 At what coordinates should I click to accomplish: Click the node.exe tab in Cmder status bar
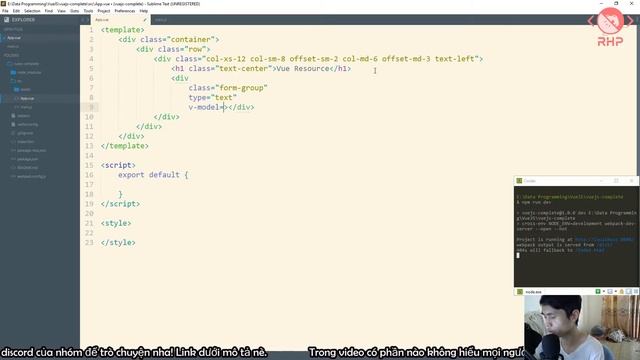pyautogui.click(x=530, y=292)
